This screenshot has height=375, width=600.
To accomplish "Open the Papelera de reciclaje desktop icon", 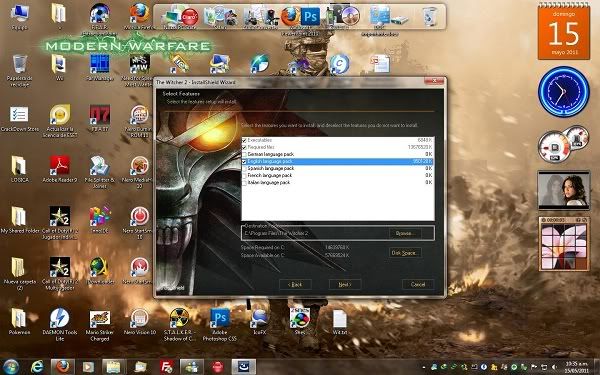I will [20, 70].
